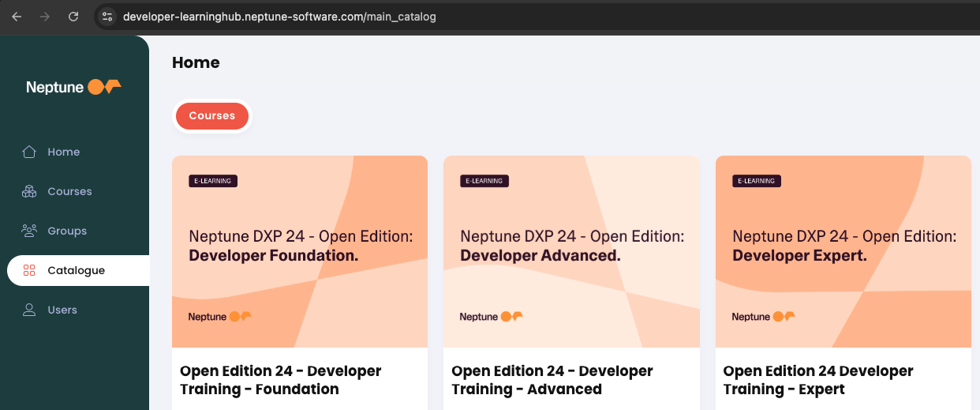
Task: Open Users in the sidebar menu
Action: [x=62, y=310]
